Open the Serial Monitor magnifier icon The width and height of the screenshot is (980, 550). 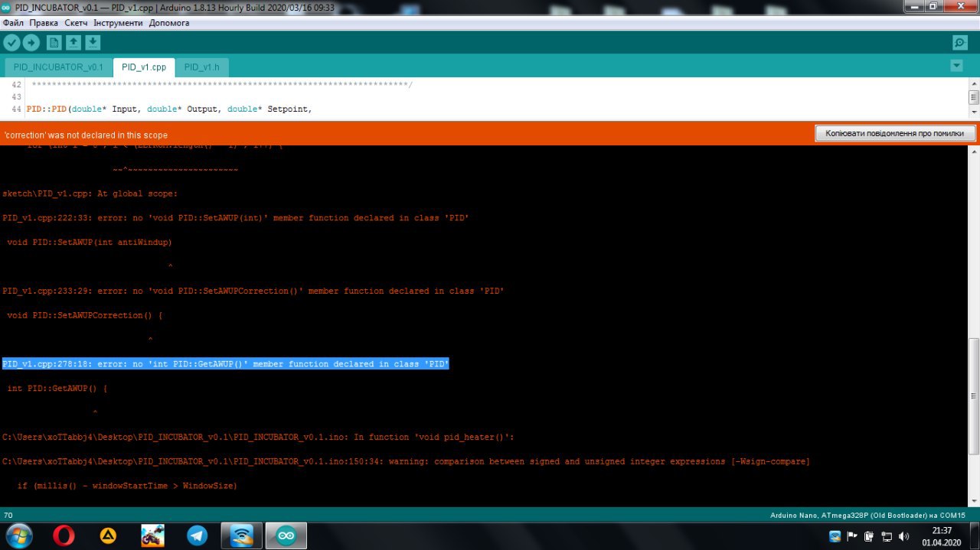[x=959, y=43]
